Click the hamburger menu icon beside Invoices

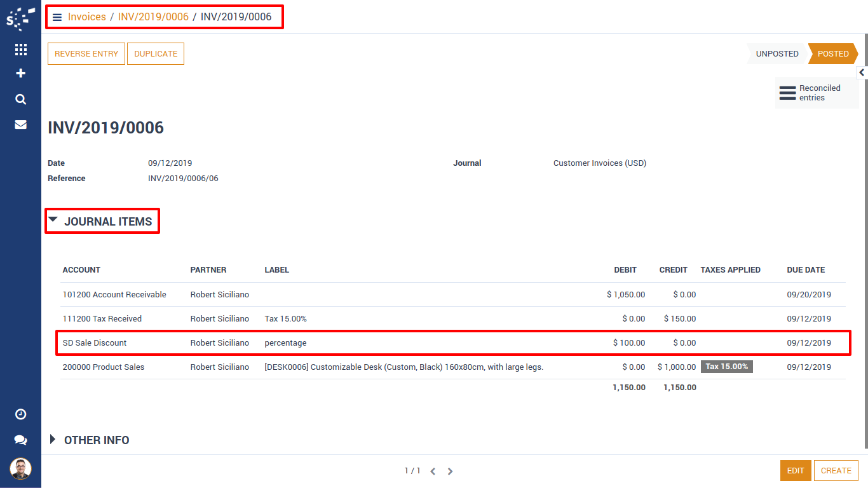point(57,17)
